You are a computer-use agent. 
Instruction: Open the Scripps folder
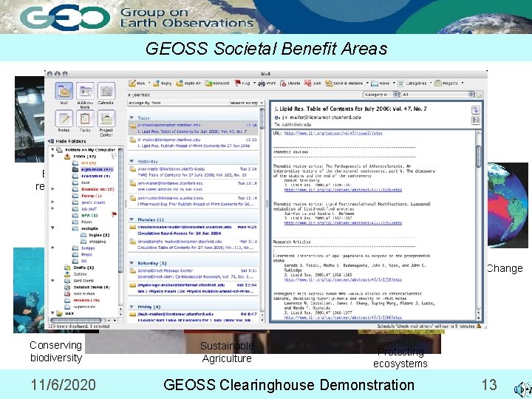[83, 248]
